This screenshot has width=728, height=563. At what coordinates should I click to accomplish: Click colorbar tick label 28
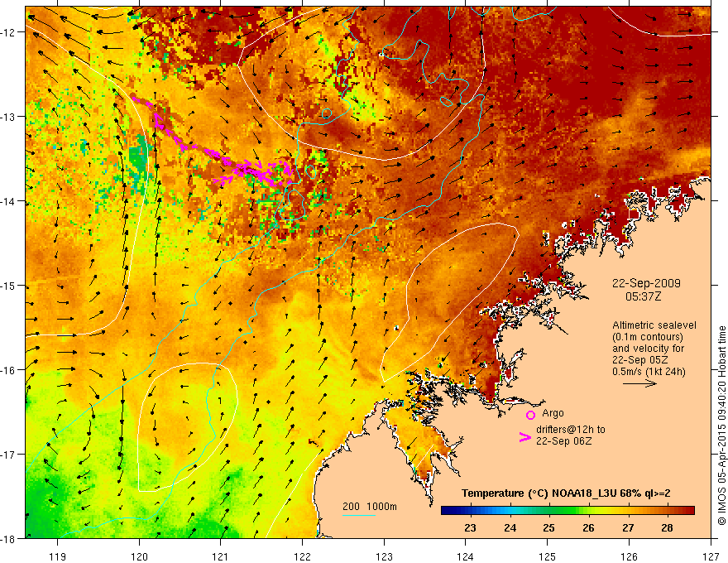coord(667,527)
